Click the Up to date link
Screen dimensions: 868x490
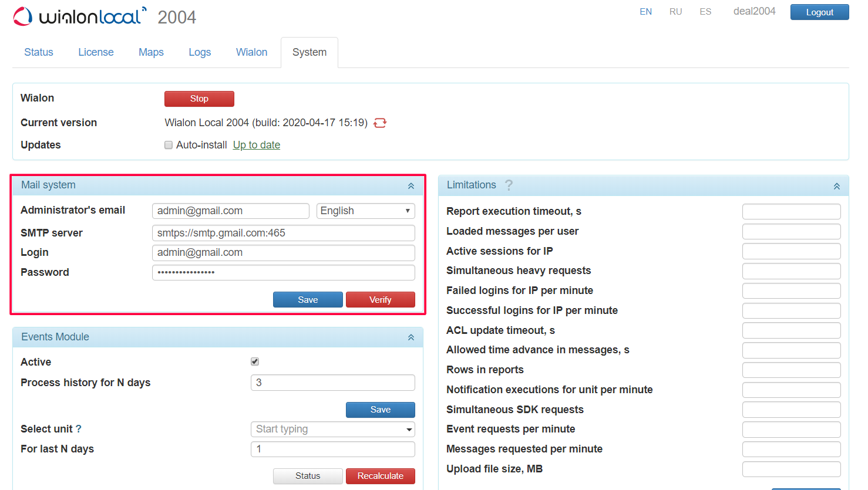coord(257,145)
